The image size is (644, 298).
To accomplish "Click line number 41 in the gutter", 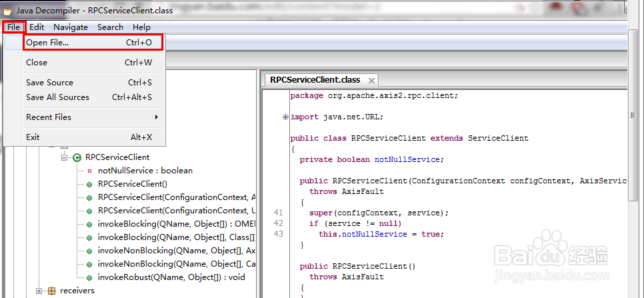I will [x=279, y=213].
